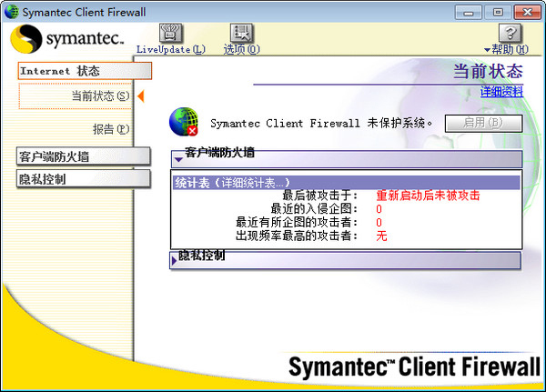Open 详细统计表 from the statistics header

click(252, 183)
